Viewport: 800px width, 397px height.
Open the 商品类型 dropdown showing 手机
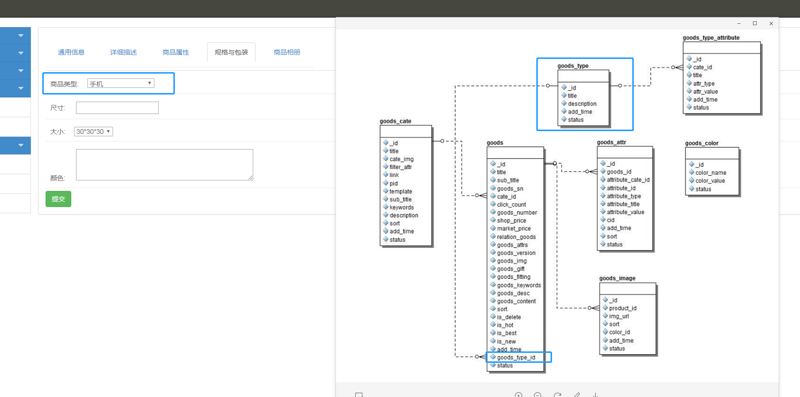[120, 83]
